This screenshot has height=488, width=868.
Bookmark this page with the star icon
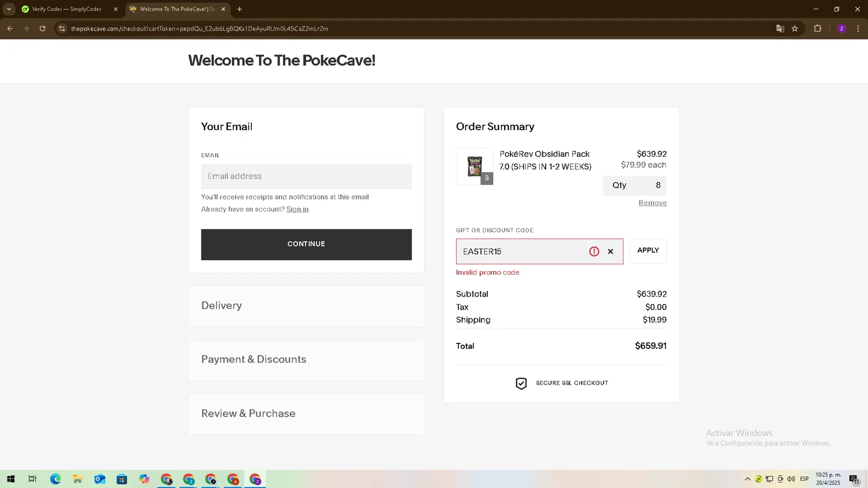point(795,28)
